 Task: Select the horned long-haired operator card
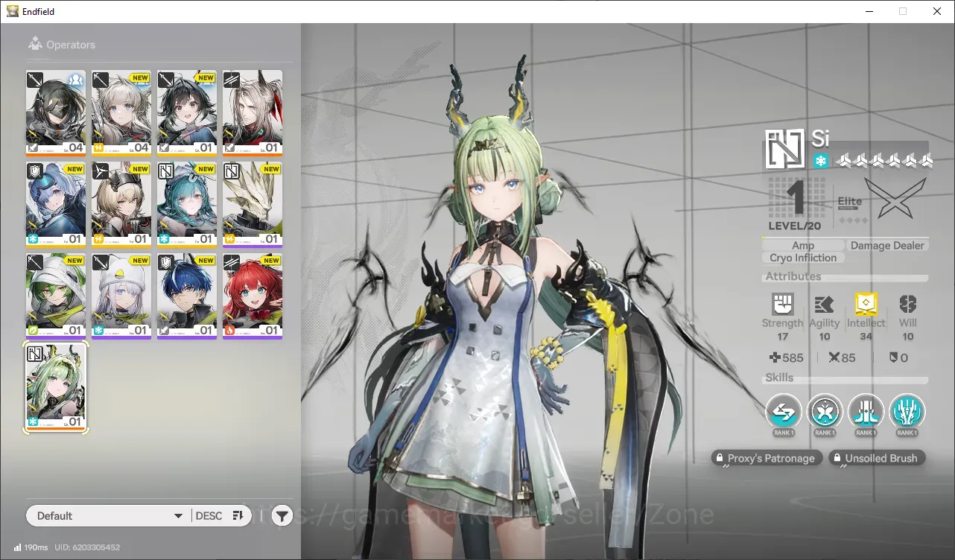253,113
